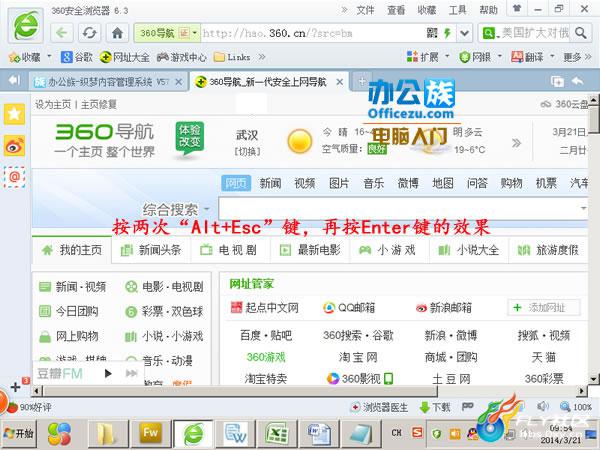Image resolution: width=600 pixels, height=450 pixels.
Task: Expand the 综合搜索 search engine dropdown
Action: pos(207,209)
